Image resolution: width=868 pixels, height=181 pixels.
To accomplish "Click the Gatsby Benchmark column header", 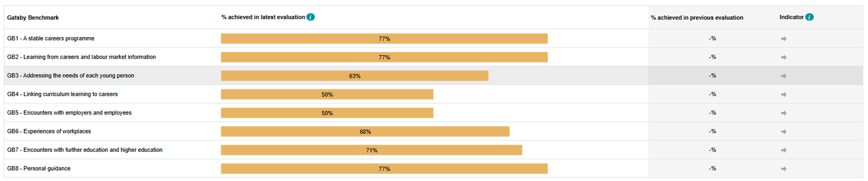I will pos(33,18).
